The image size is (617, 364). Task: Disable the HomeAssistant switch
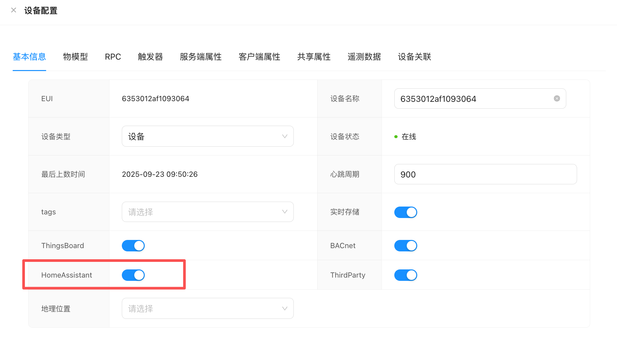133,275
